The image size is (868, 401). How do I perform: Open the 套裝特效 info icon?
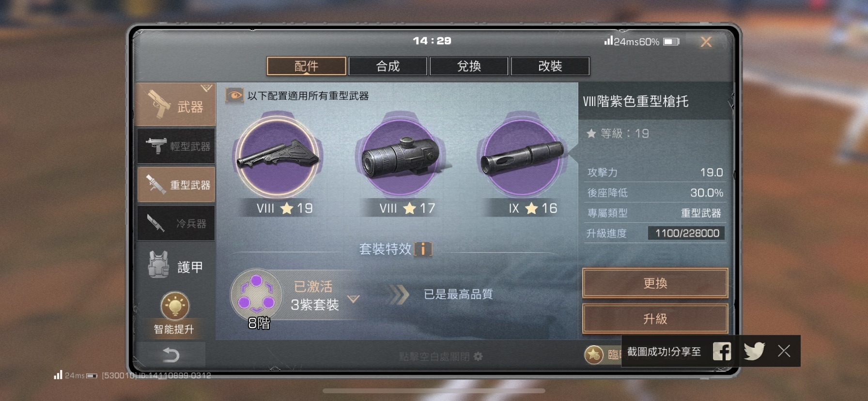point(423,249)
